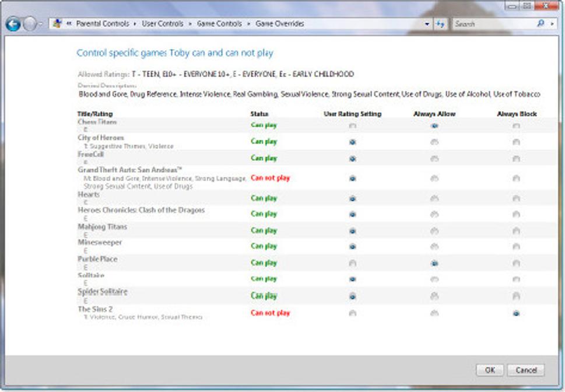Open Parental Controls breadcrumb
The image size is (565, 392).
[103, 24]
